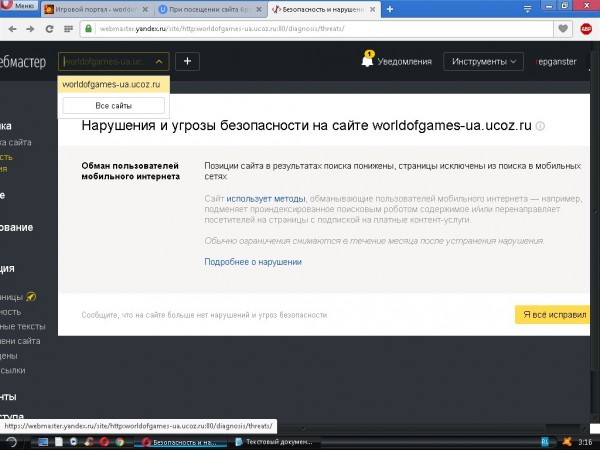Open Подробнее о нарушении link
Screen dimensions: 600x450
pos(253,262)
